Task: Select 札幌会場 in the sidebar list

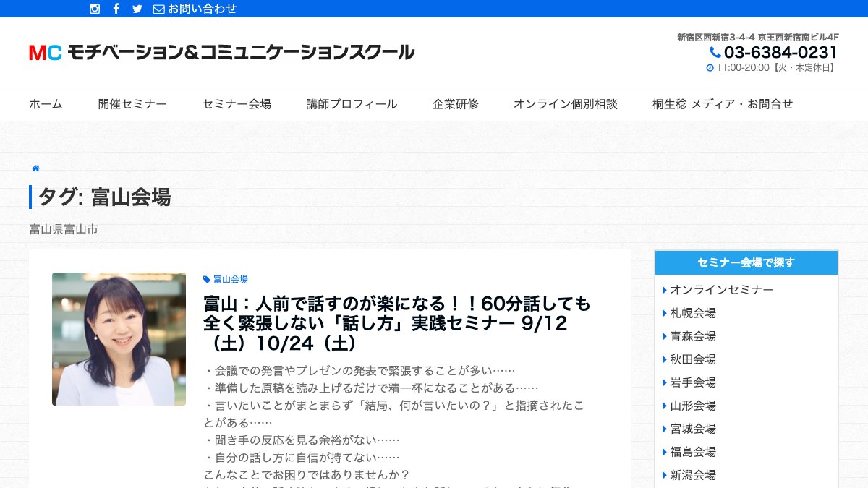Action: click(x=693, y=313)
